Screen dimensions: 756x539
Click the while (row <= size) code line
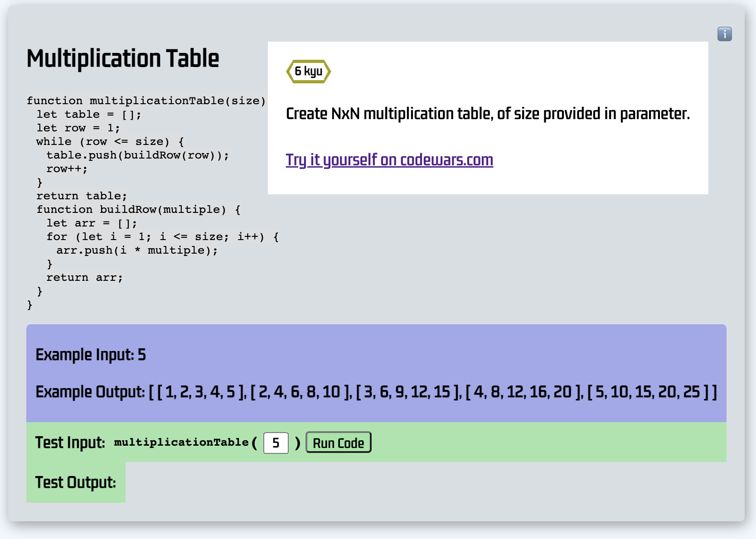click(x=110, y=142)
